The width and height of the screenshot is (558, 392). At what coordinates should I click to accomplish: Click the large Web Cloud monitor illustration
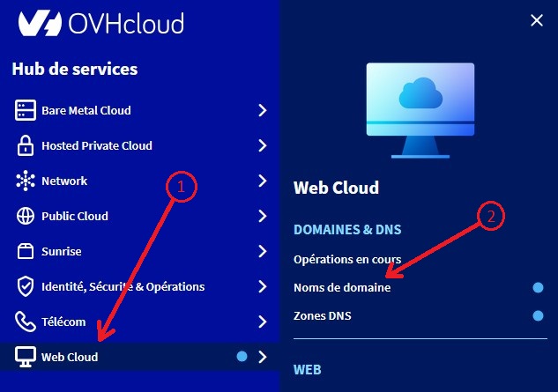tap(420, 110)
